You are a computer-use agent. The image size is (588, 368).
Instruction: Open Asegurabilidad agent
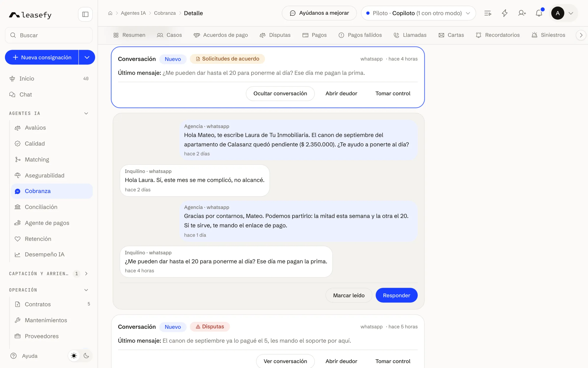point(51,175)
